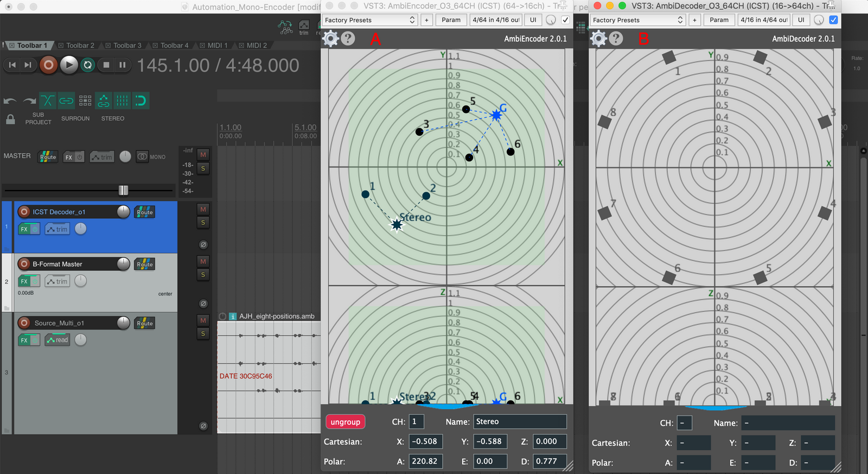
Task: Switch to Toolbar 4 tab
Action: (170, 46)
